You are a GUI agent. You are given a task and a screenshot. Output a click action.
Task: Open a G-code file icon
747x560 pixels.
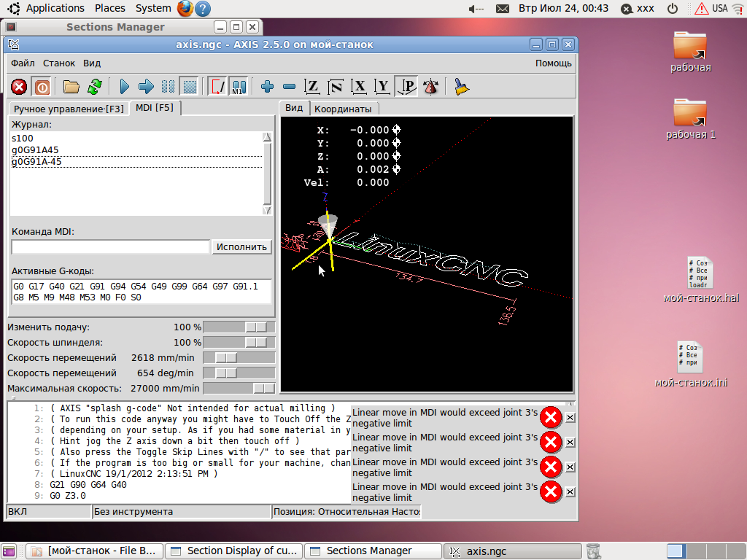(x=71, y=87)
